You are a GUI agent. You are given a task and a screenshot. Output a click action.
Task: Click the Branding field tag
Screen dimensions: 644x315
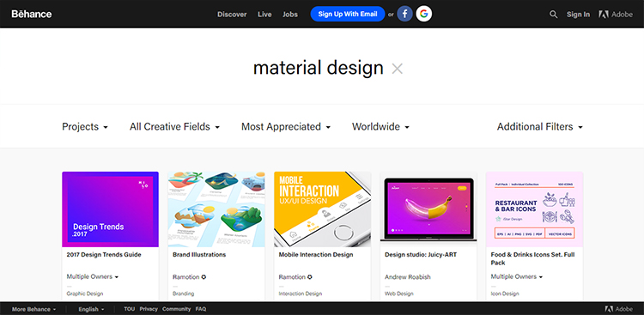point(183,294)
